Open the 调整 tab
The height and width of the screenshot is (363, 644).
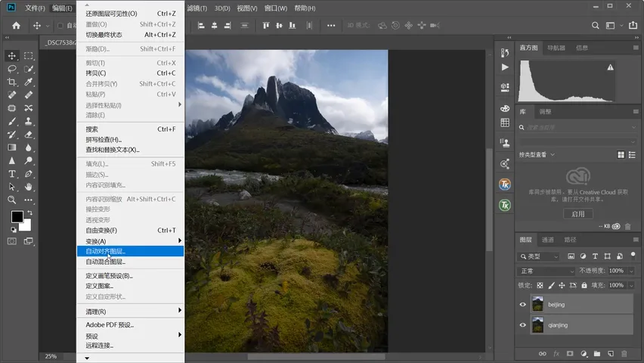[x=545, y=111]
